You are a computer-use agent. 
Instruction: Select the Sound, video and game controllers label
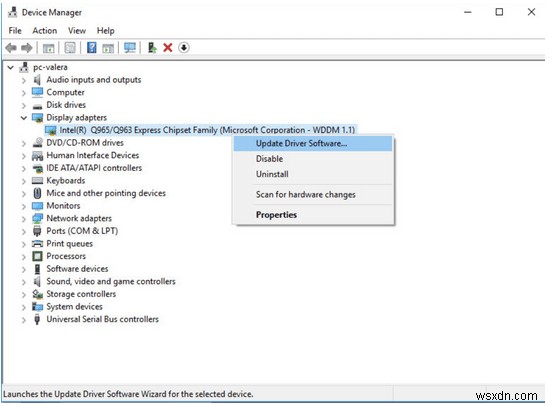pos(111,281)
